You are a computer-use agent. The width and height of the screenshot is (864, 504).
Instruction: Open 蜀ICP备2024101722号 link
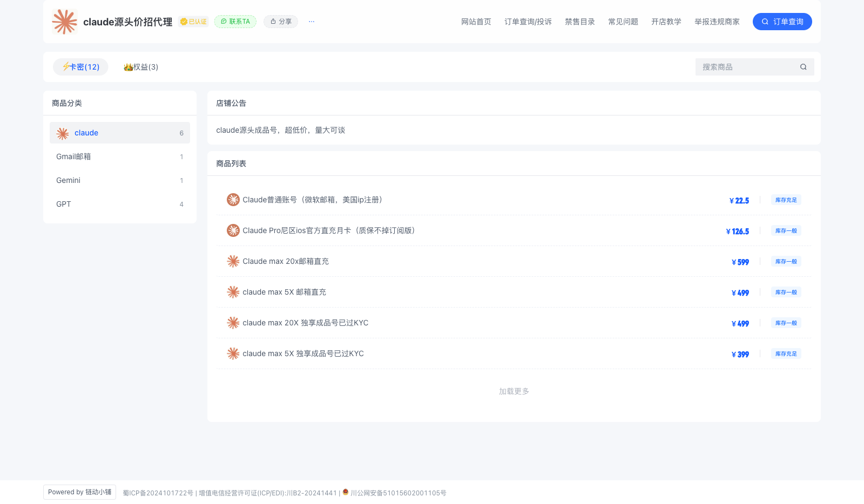point(158,493)
